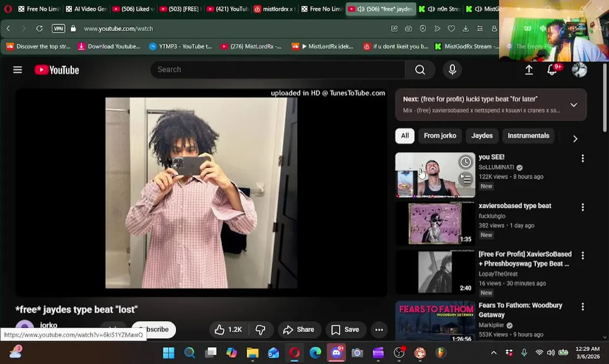Open the send-arrow icon in the address bar
Image resolution: width=609 pixels, height=364 pixels.
[437, 29]
